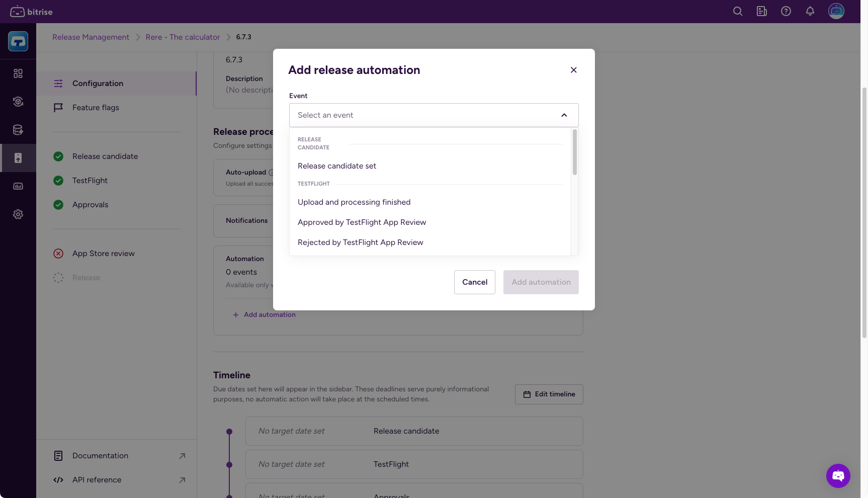The height and width of the screenshot is (498, 868).
Task: Select Release candidate set event
Action: point(337,166)
